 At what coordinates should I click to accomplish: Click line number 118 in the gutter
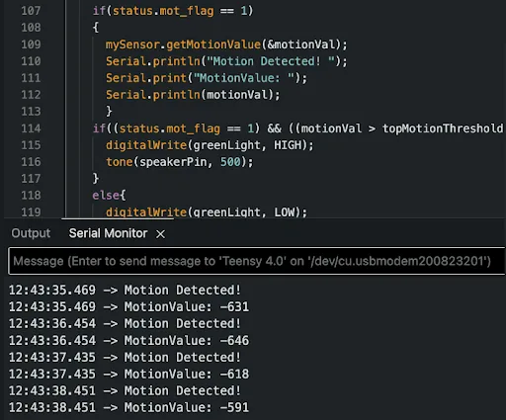[x=31, y=196]
